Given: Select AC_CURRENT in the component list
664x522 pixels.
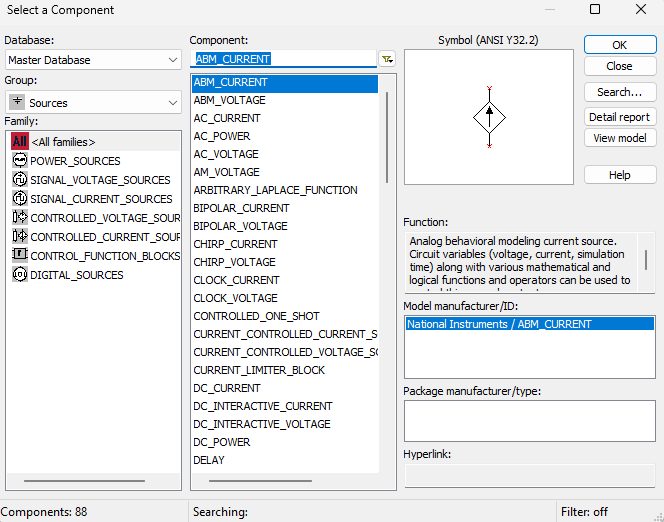Looking at the screenshot, I should [x=285, y=118].
